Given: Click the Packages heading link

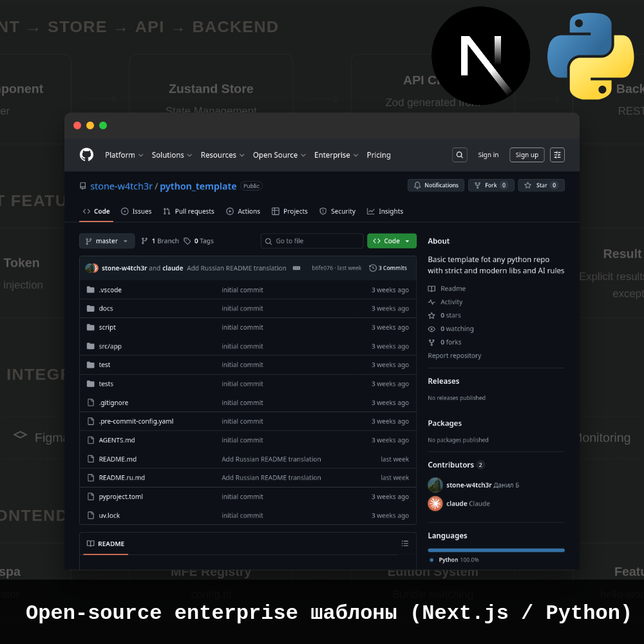Looking at the screenshot, I should tap(445, 423).
